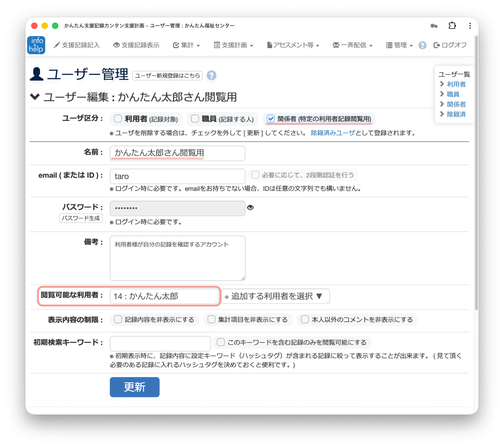Open 利用者 in the ユーザ一覧 sidebar
The height and width of the screenshot is (448, 504).
tap(456, 84)
